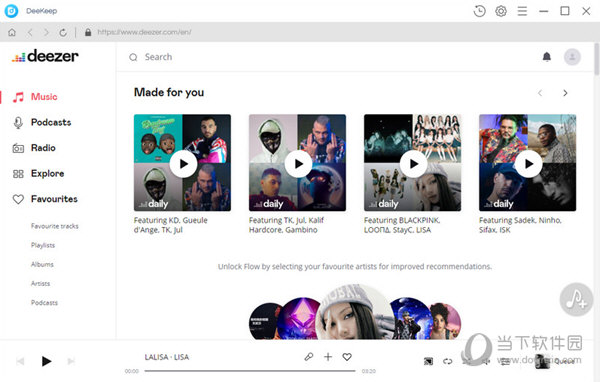Play daily mix featuring Sadek, Ninho

click(x=528, y=164)
